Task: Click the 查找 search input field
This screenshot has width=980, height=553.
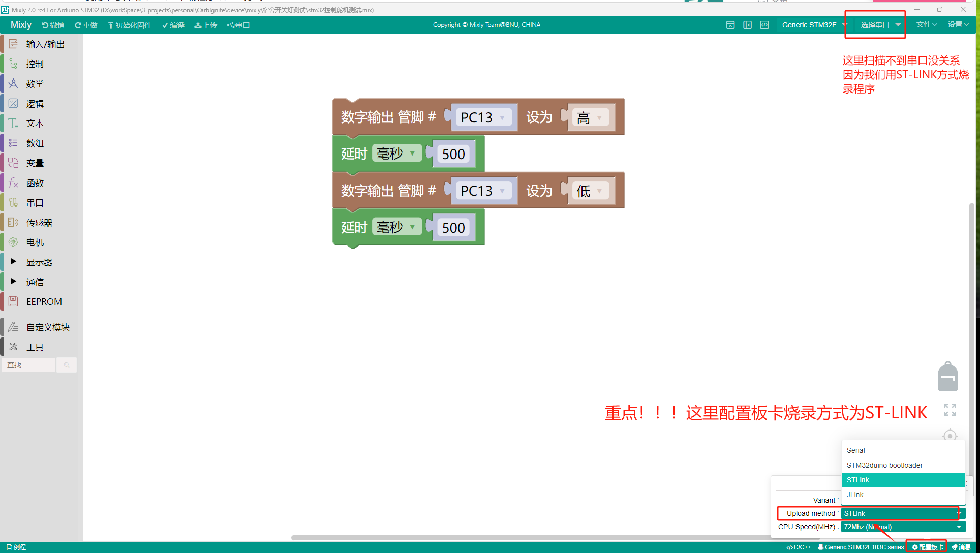Action: 28,365
